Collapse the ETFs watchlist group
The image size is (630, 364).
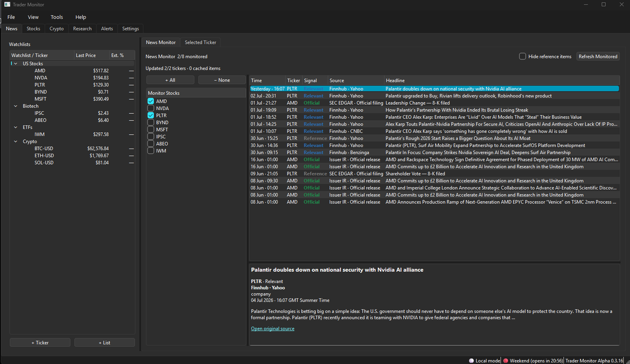click(x=15, y=127)
